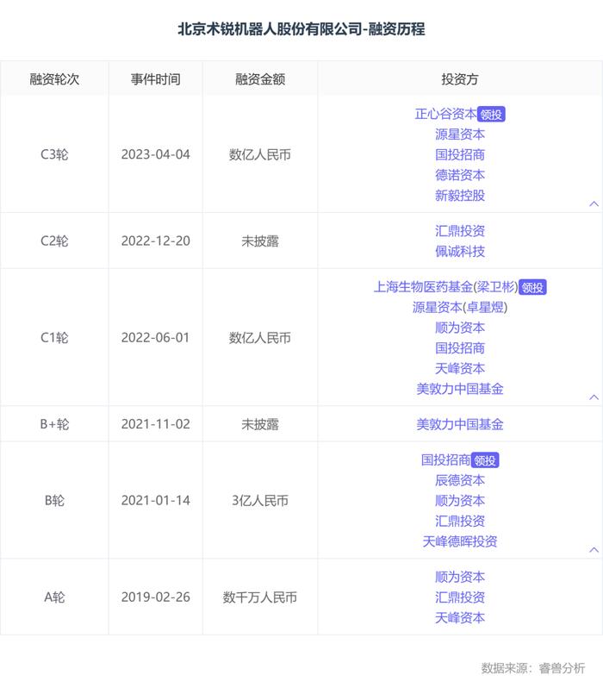Open 汇鼎投资 link in B轮 row

coord(460,521)
